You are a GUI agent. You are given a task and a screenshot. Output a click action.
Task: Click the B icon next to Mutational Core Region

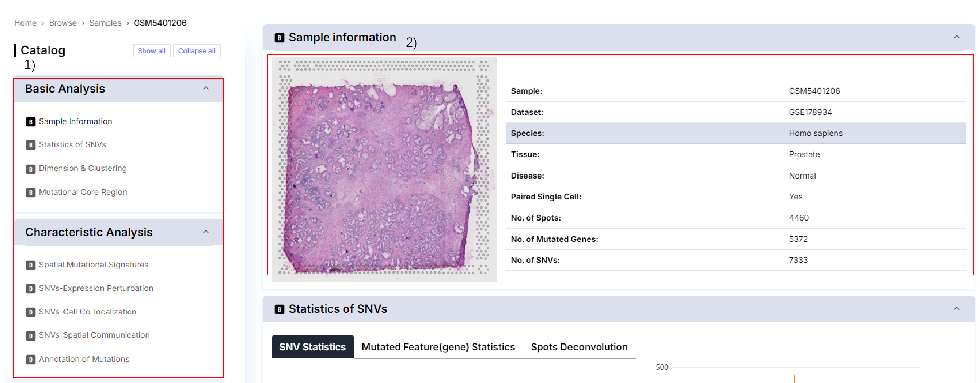pos(30,192)
